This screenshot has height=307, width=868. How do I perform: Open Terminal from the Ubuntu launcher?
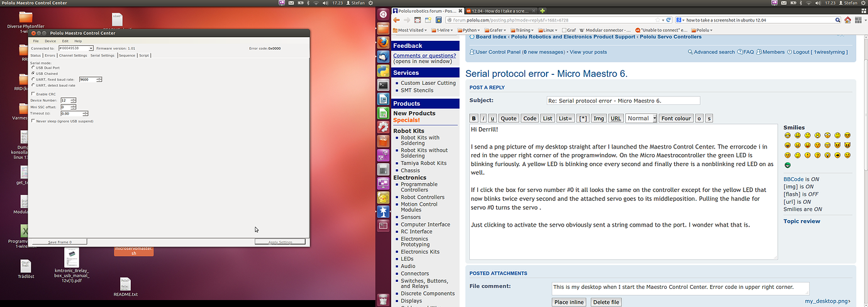pyautogui.click(x=382, y=84)
